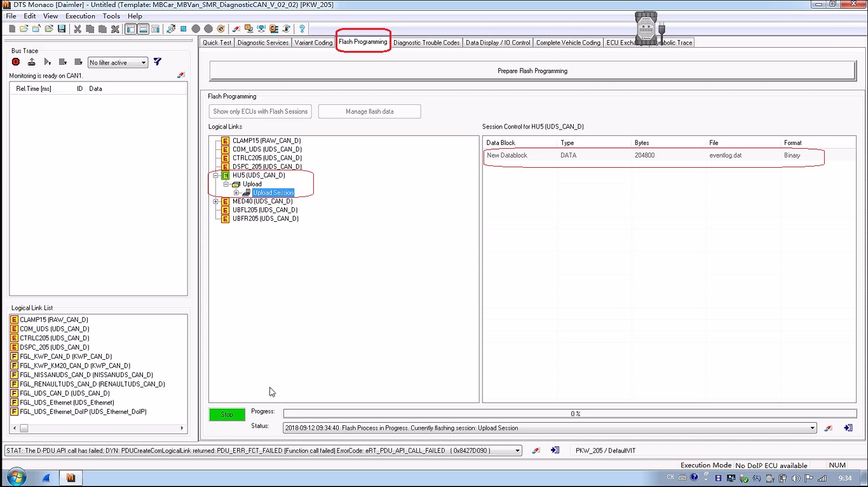Toggle the second layout view toolbar button
This screenshot has height=487, width=868.
143,29
